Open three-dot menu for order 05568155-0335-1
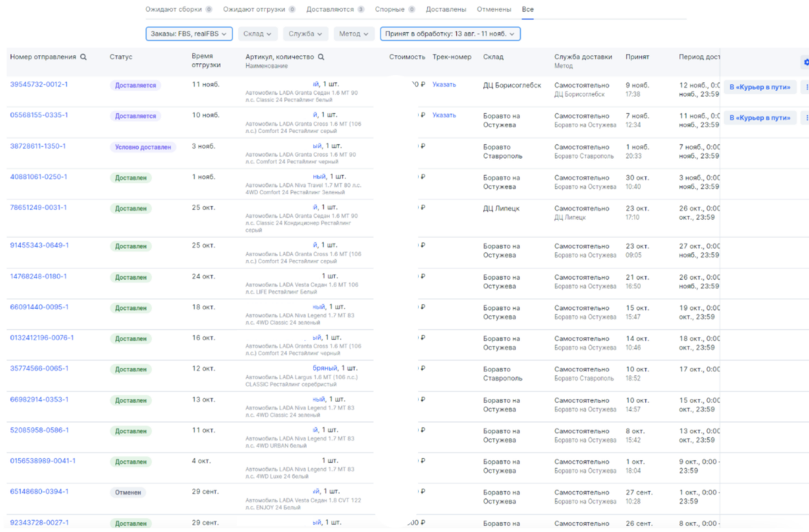 (806, 118)
